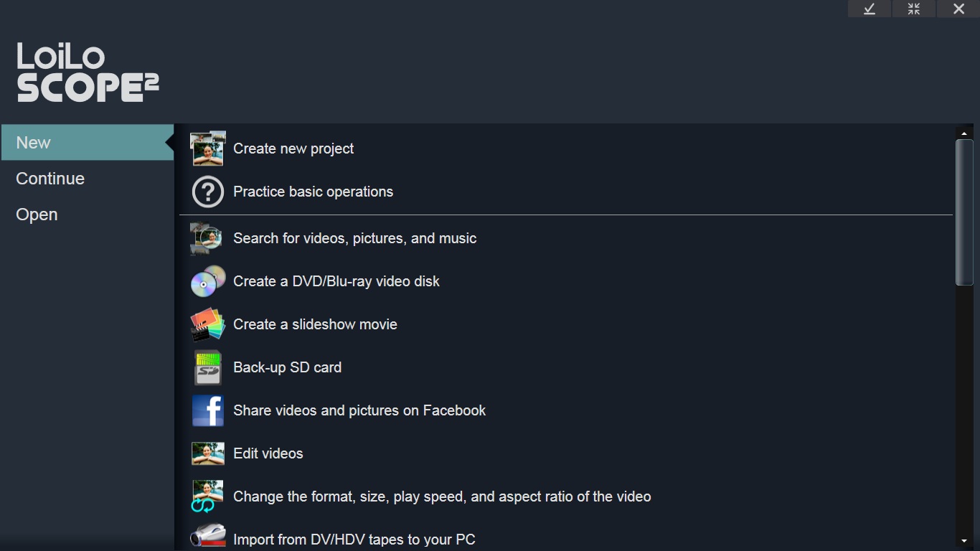Choose Create a DVD/Blu-ray video disk
980x551 pixels.
(x=336, y=281)
